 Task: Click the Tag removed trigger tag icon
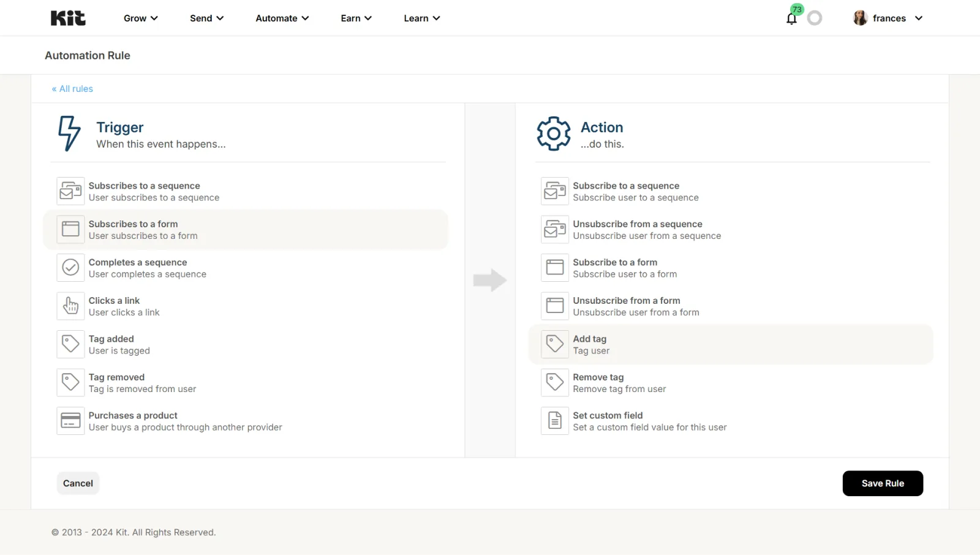tap(70, 382)
